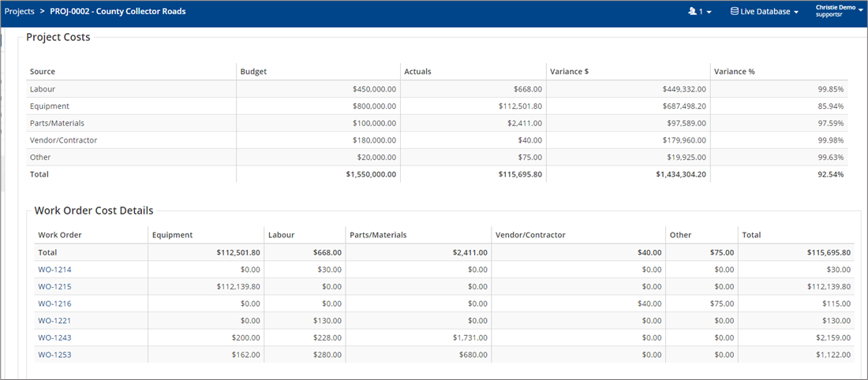Click the Project Costs section title

(58, 38)
